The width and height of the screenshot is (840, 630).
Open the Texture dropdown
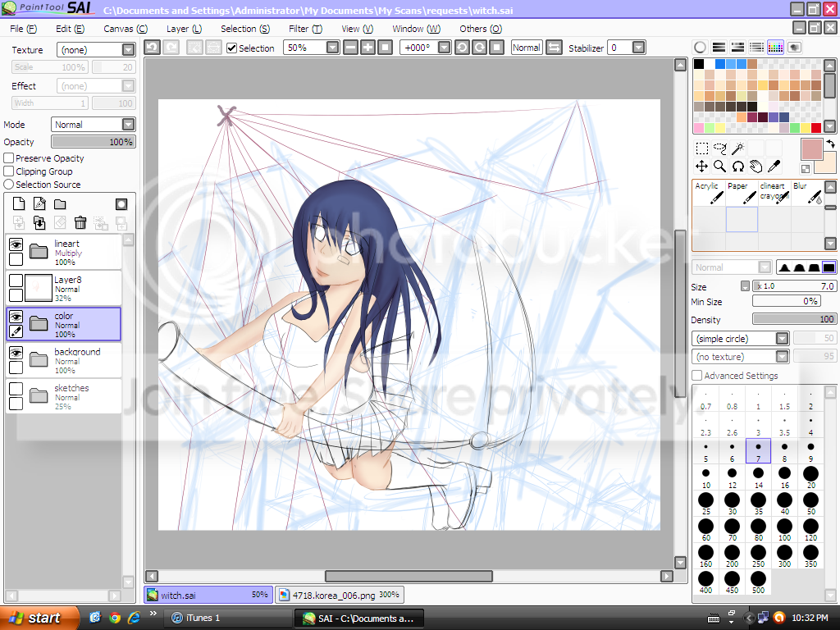click(128, 50)
